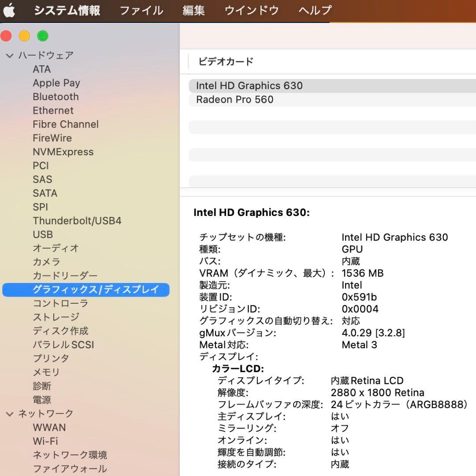This screenshot has width=476, height=476.
Task: Collapse the ネットワーク section
Action: coord(10,413)
